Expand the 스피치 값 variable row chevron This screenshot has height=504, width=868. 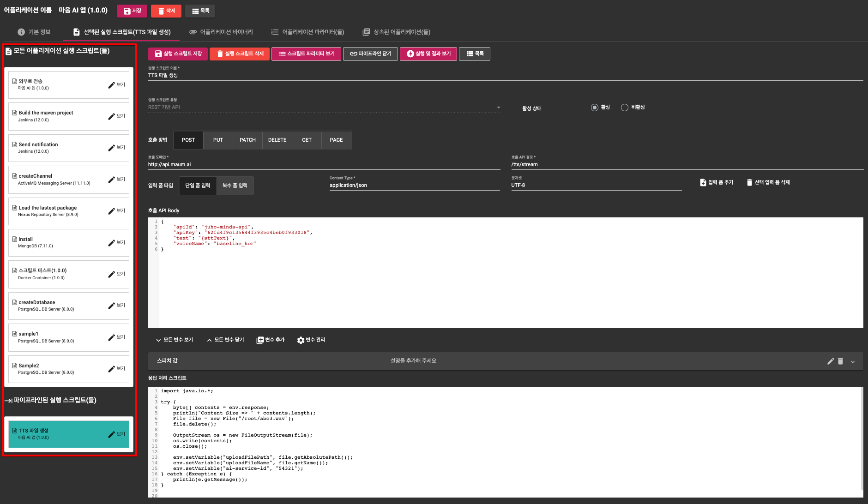click(x=853, y=361)
